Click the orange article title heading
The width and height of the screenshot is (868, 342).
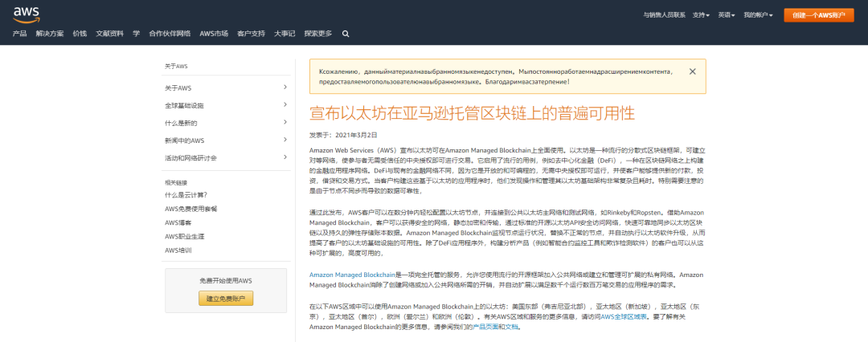472,113
